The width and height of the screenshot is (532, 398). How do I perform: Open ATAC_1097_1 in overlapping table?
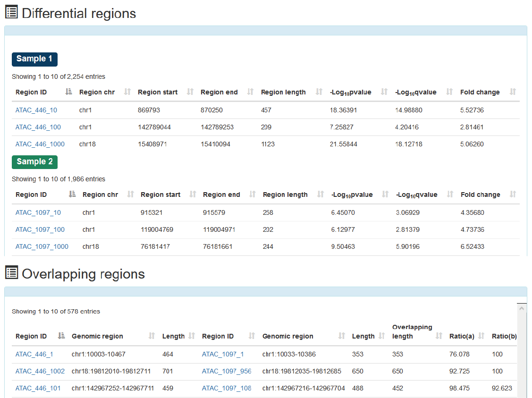click(223, 354)
